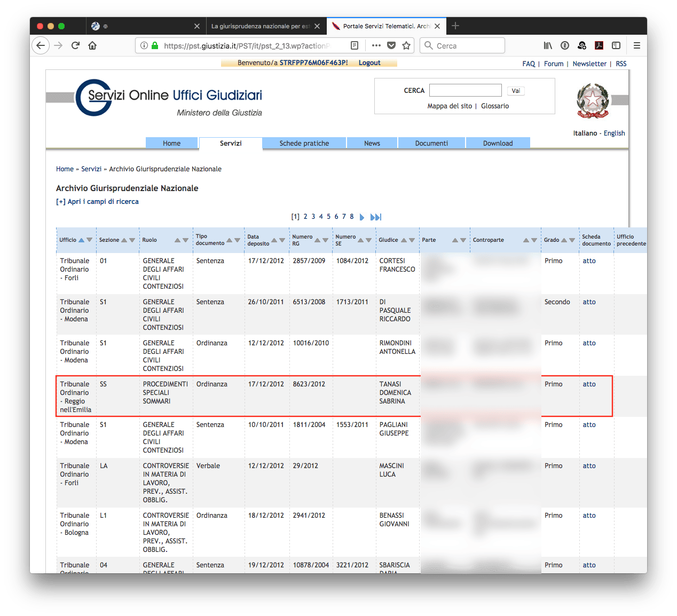Click the Logout link
The height and width of the screenshot is (616, 677).
point(369,63)
